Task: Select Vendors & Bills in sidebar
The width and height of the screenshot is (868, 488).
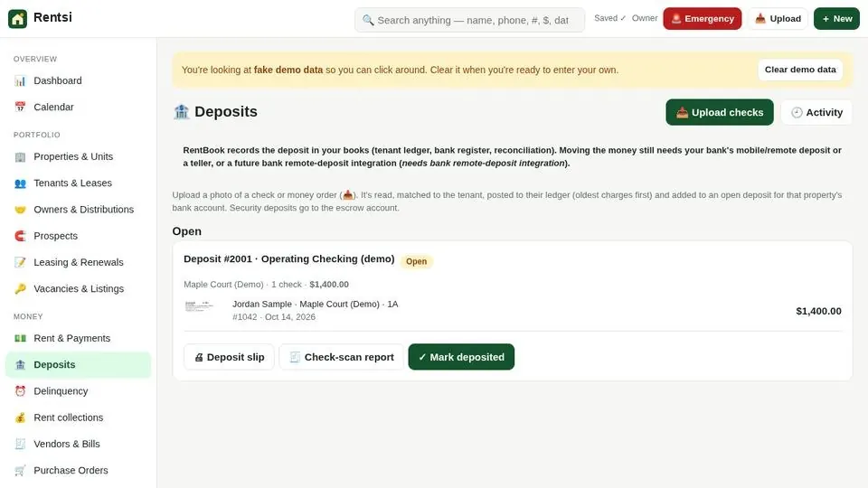Action: (x=78, y=444)
